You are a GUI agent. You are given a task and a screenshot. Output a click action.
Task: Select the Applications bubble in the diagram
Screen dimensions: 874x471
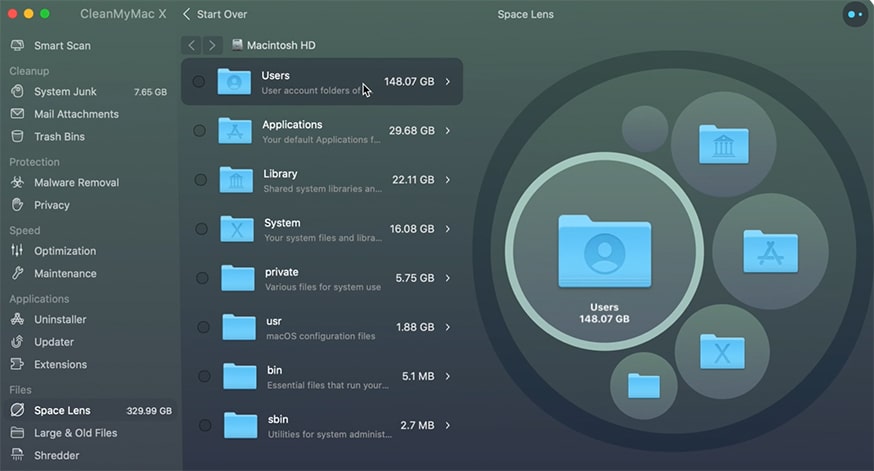pos(770,251)
